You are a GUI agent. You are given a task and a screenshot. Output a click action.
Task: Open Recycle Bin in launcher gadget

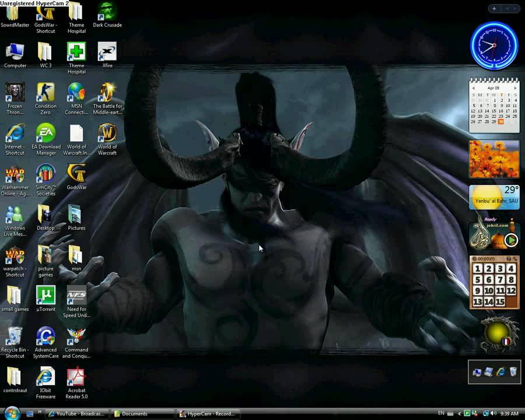click(513, 371)
